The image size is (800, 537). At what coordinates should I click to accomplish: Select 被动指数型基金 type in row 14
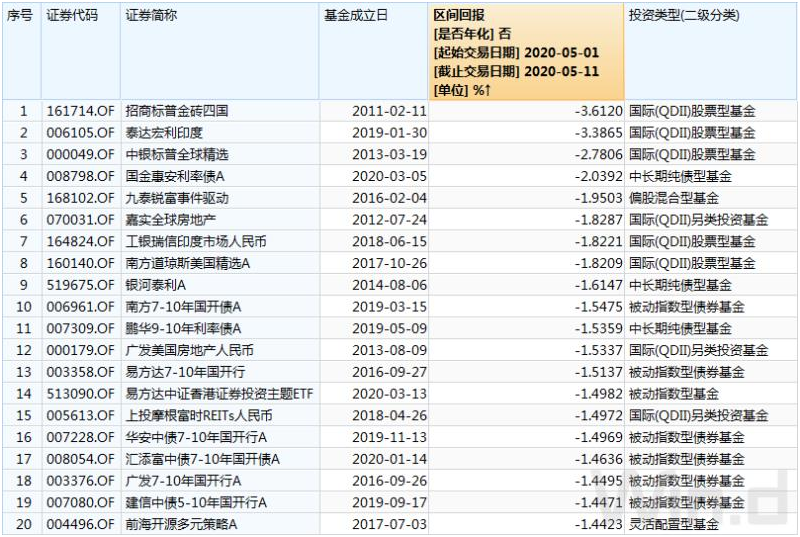(673, 394)
